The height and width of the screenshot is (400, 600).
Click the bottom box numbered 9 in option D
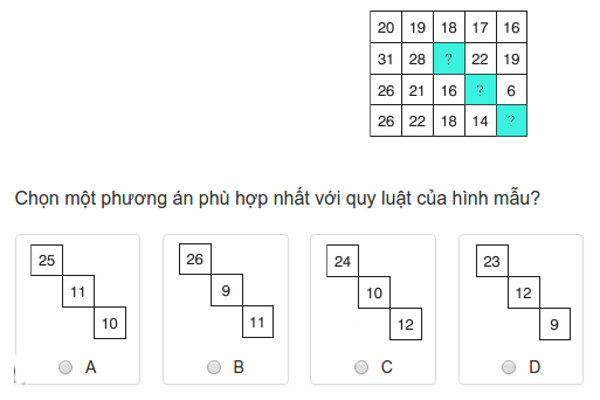tap(554, 325)
